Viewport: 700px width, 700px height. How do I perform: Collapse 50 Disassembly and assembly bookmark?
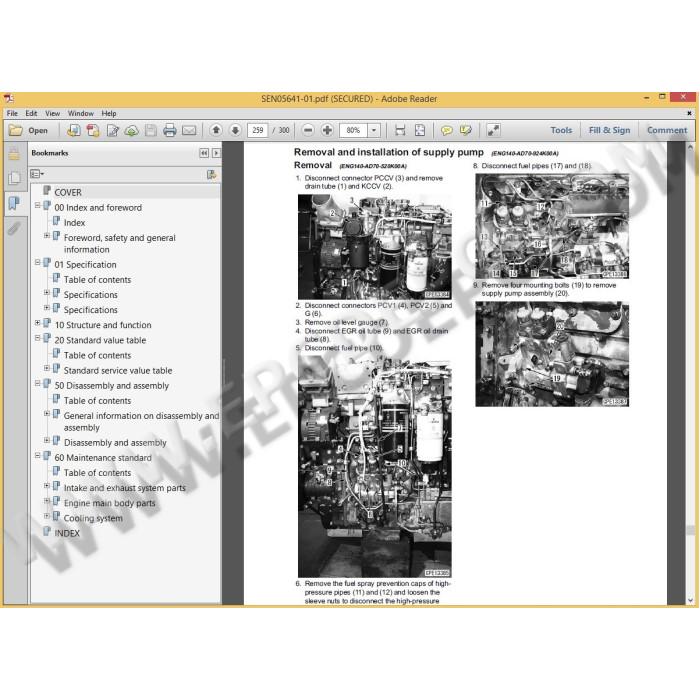[x=38, y=383]
